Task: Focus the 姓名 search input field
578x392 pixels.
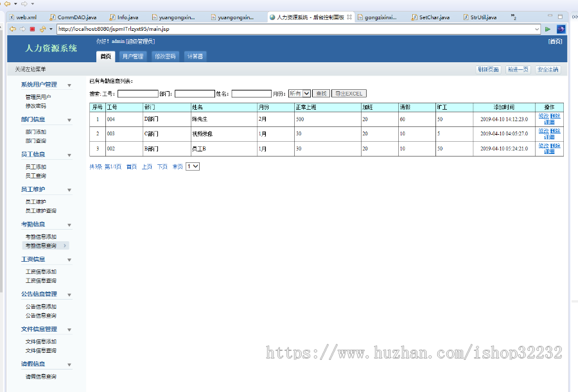Action: click(251, 94)
